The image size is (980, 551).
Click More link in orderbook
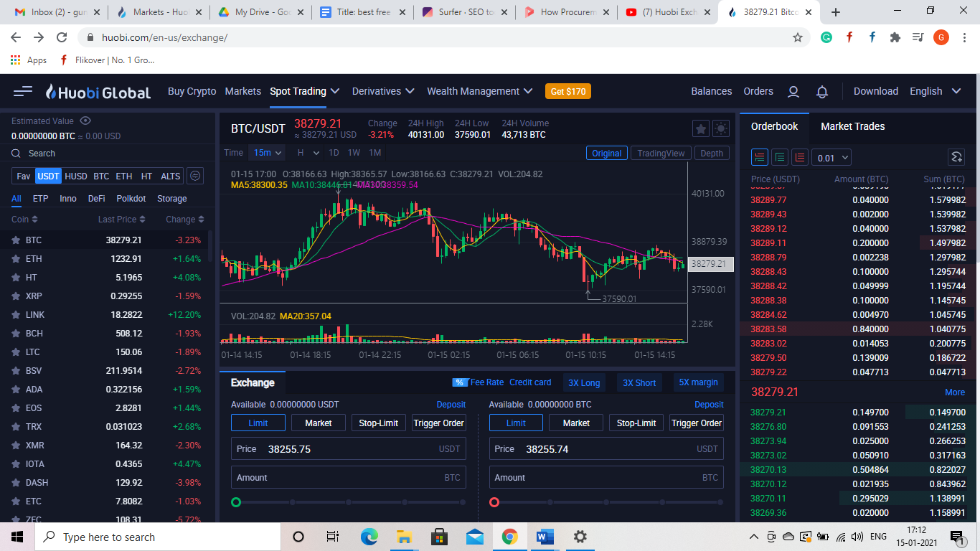(x=955, y=392)
